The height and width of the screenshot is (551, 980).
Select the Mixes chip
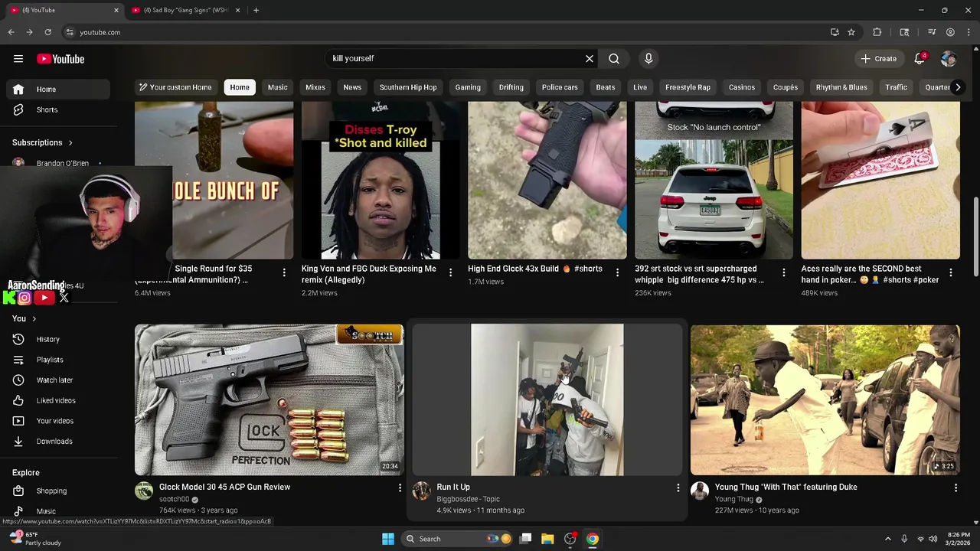(315, 87)
